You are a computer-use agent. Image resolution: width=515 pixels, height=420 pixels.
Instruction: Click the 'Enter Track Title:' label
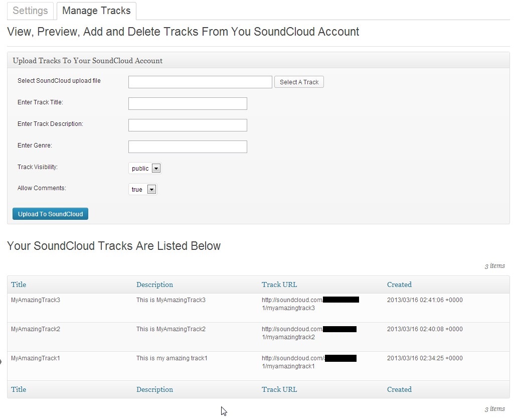pyautogui.click(x=40, y=102)
